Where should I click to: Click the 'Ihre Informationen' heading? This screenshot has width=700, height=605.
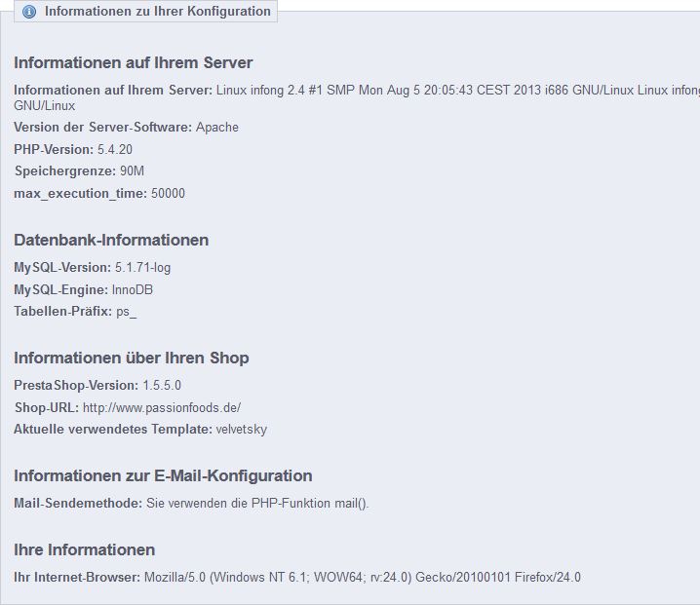pos(85,549)
